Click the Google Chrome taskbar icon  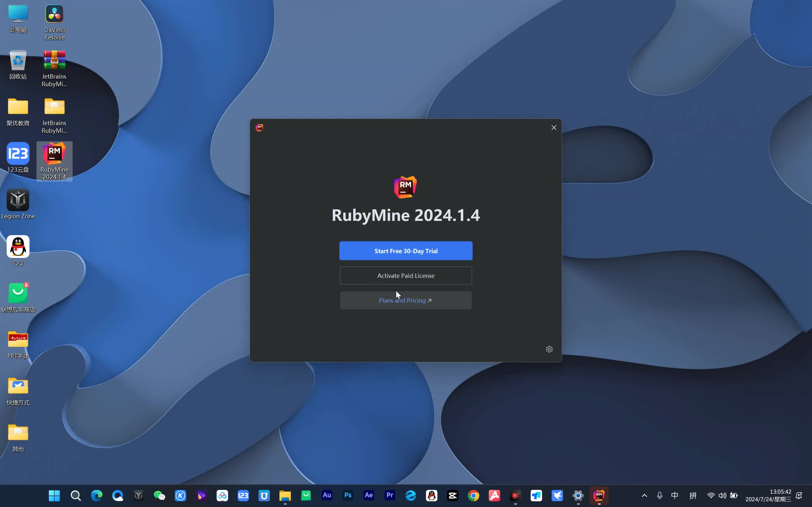click(474, 495)
